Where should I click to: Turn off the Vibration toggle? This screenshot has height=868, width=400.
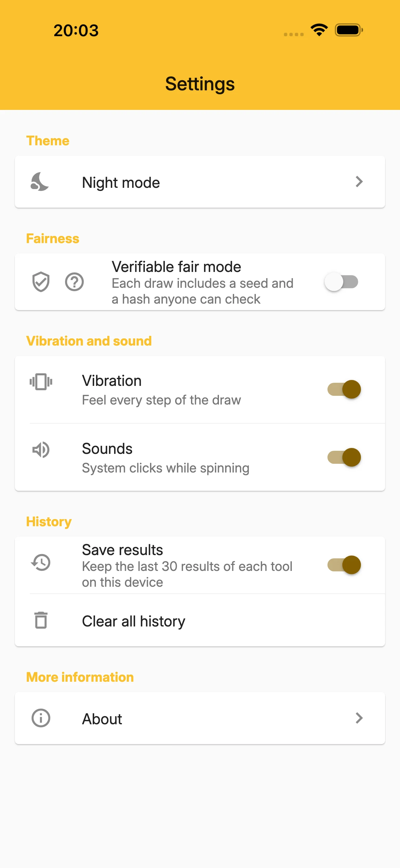(344, 390)
